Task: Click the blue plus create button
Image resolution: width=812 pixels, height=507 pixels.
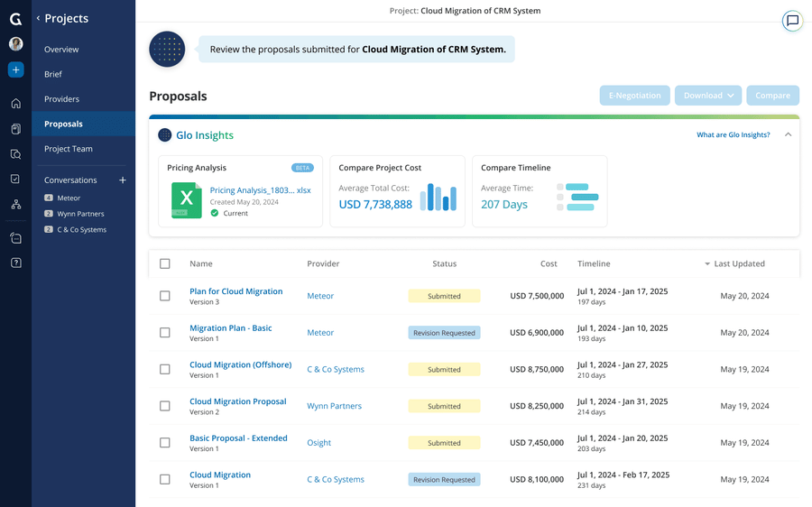Action: pyautogui.click(x=16, y=69)
